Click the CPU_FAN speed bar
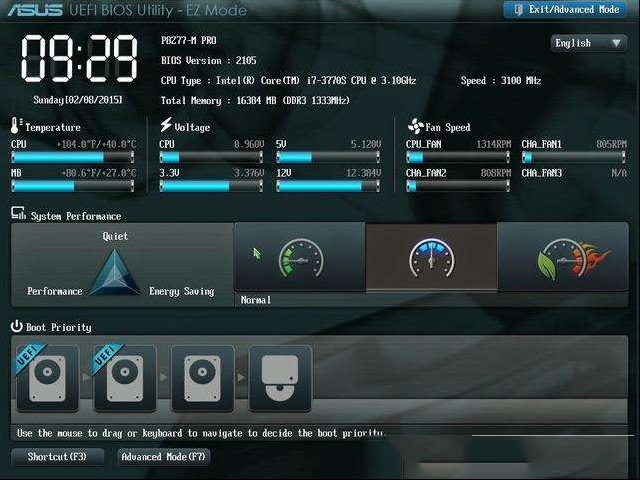Screen dimensions: 640x480 (458, 157)
